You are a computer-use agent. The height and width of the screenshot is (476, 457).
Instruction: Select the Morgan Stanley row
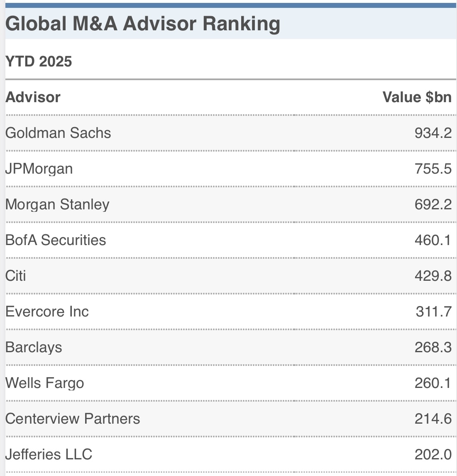point(231,204)
